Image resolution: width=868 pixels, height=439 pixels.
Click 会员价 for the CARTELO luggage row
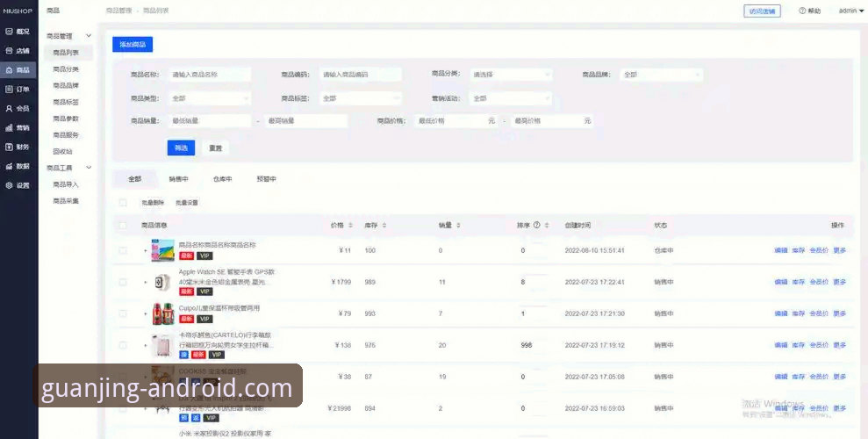tap(819, 345)
